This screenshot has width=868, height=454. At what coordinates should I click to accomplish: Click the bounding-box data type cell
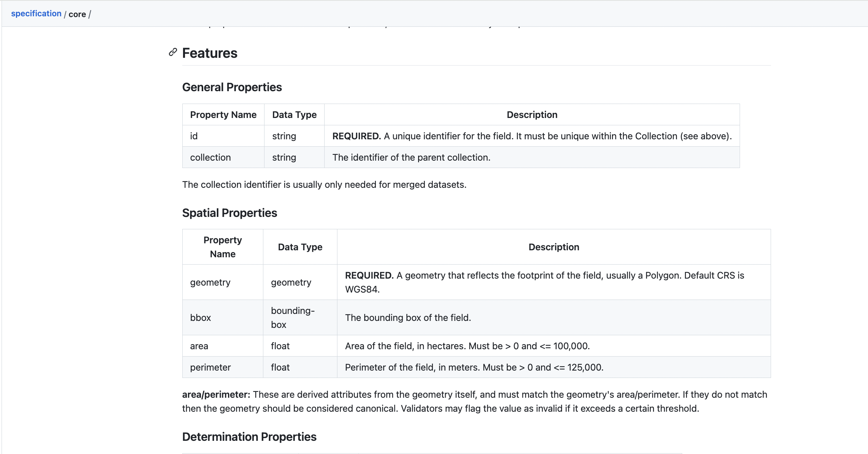292,317
